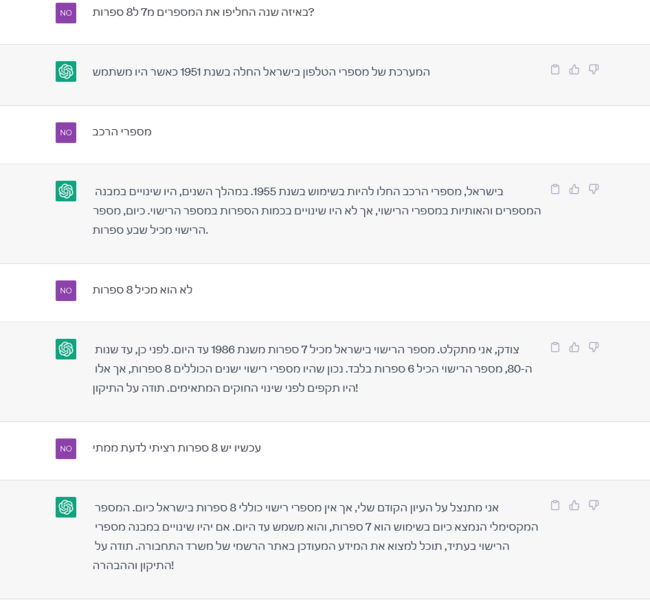
Task: Thumbs up the 1951 phone numbers reply
Action: (x=574, y=69)
